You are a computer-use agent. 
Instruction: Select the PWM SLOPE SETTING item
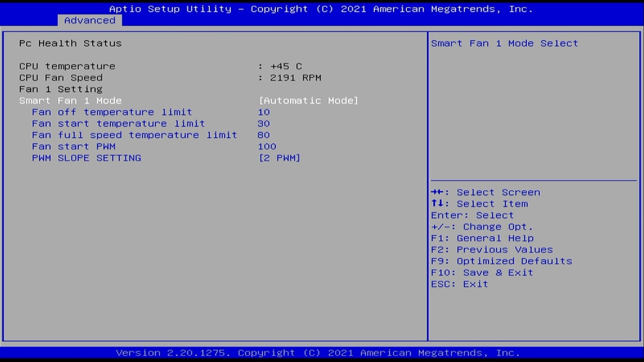tap(86, 158)
